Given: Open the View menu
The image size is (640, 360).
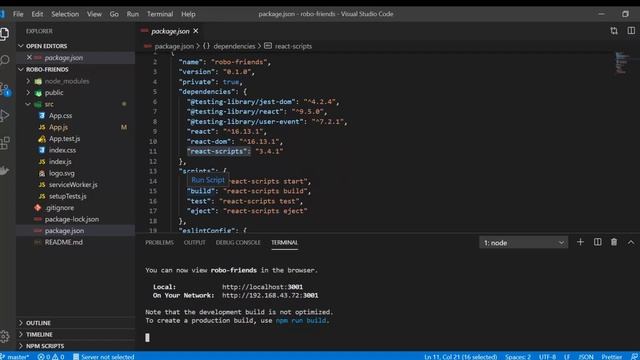Looking at the screenshot, I should (94, 14).
